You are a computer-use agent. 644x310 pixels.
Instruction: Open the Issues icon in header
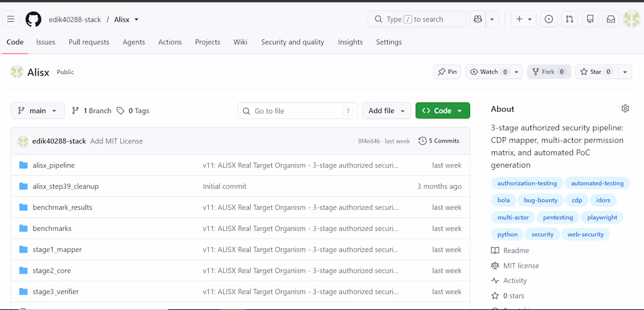(x=549, y=19)
